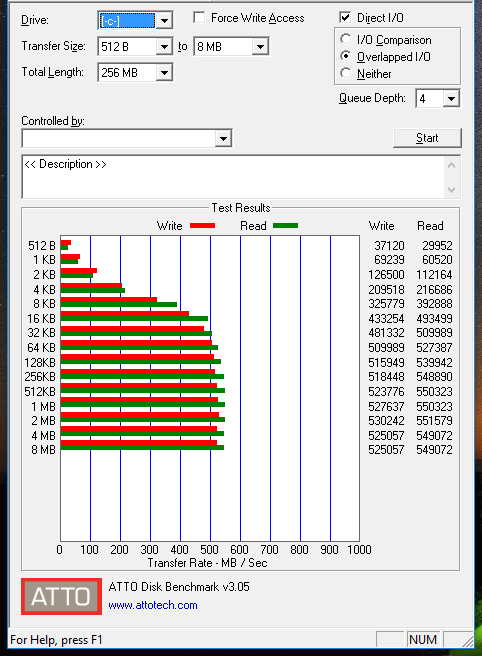This screenshot has width=482, height=656.
Task: Click the NUM status bar indicator
Action: pos(423,640)
